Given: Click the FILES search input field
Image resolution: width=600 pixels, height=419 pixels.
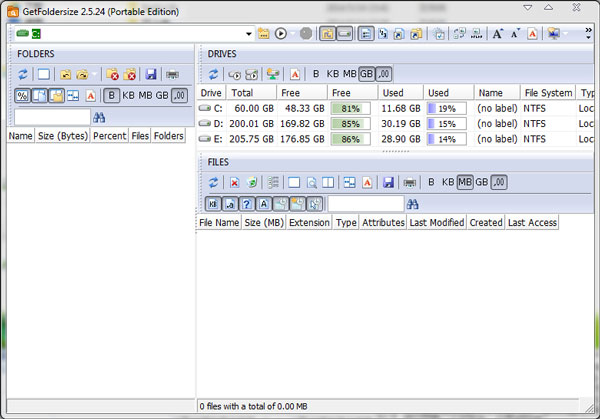Looking at the screenshot, I should pyautogui.click(x=366, y=204).
